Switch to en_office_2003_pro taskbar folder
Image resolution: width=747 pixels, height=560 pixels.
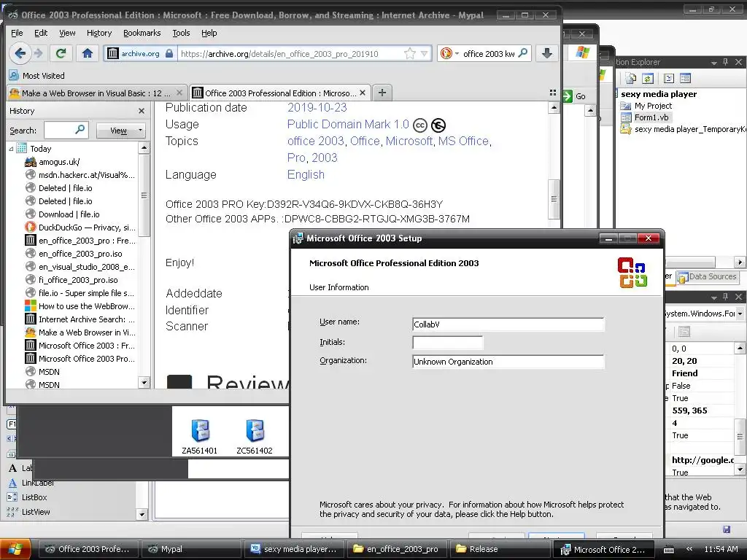396,549
